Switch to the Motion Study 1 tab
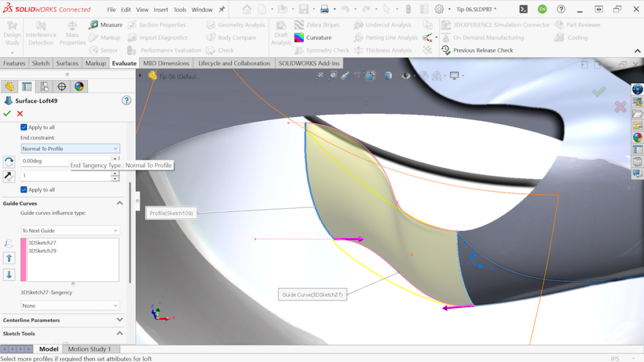 pos(91,349)
